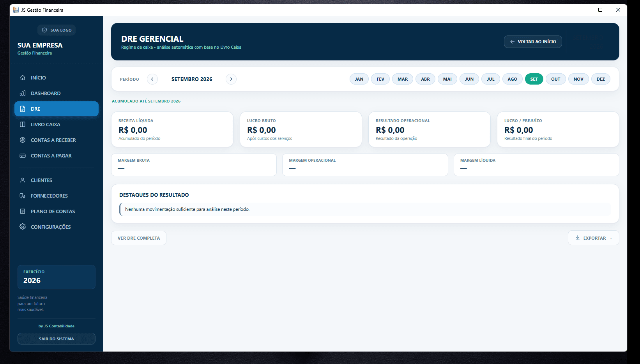The height and width of the screenshot is (364, 640).
Task: Click the Margem Bruta card
Action: 194,165
